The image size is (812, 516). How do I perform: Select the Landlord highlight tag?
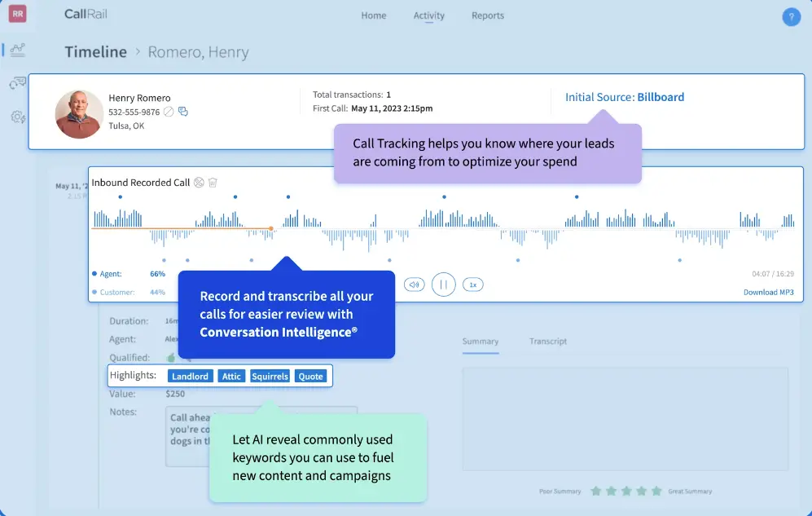tap(190, 376)
